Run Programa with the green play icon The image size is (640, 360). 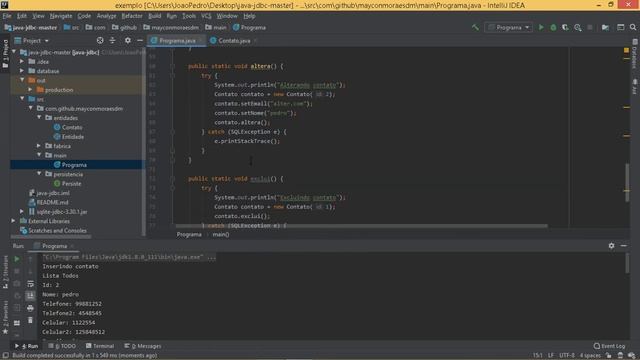click(541, 27)
